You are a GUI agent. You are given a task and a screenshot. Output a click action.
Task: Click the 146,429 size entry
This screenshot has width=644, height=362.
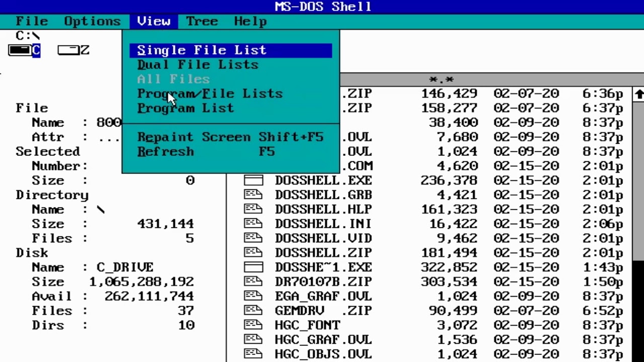[449, 94]
